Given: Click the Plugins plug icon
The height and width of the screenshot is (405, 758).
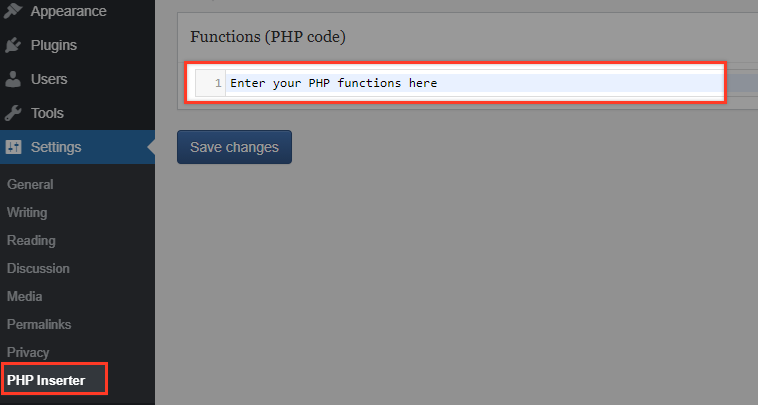Looking at the screenshot, I should 13,45.
